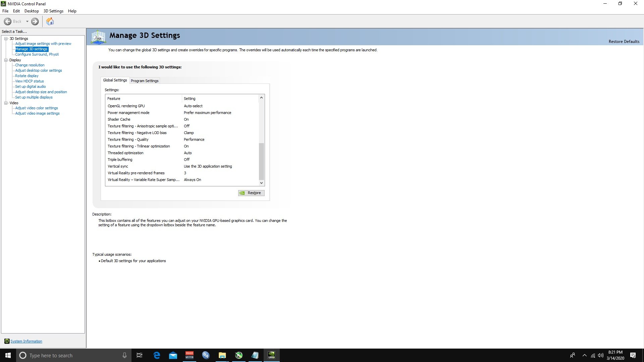The width and height of the screenshot is (644, 362).
Task: Open Adjust desktop color settings
Action: [x=39, y=70]
